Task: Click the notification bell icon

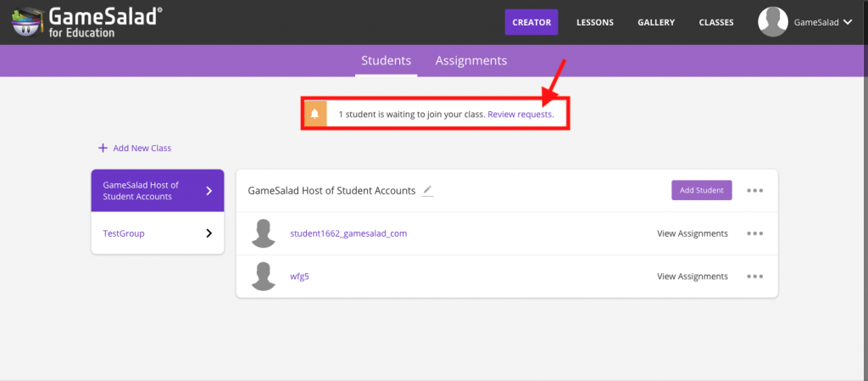Action: [x=315, y=114]
